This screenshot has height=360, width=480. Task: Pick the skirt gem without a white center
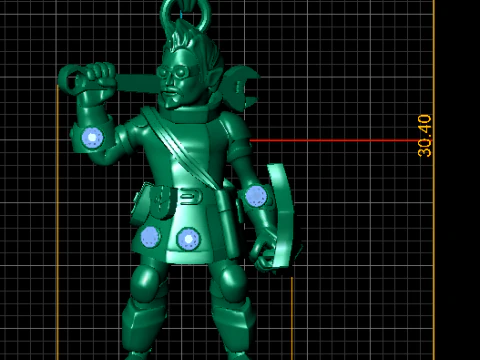[x=150, y=237]
